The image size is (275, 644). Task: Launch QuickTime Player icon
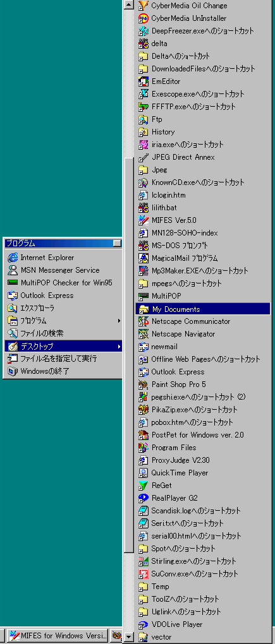(x=143, y=473)
